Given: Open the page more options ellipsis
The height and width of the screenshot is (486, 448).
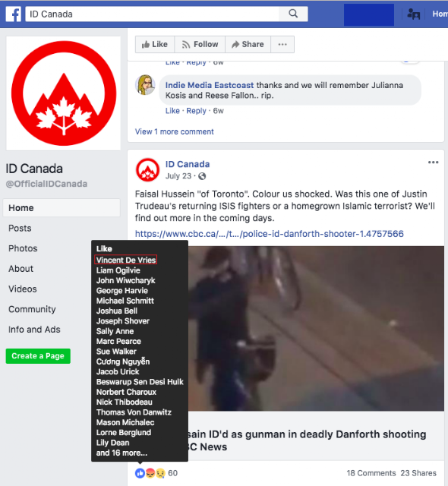Looking at the screenshot, I should coord(282,44).
